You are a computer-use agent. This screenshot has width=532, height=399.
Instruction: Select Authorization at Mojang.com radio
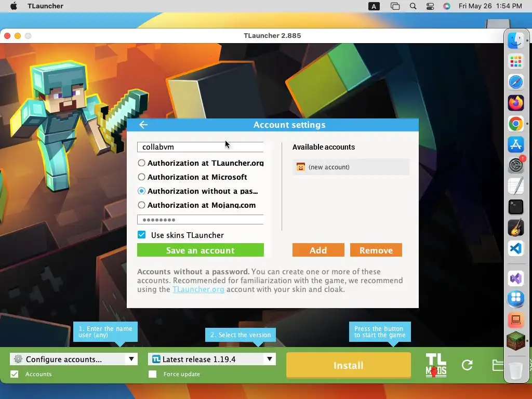point(141,205)
